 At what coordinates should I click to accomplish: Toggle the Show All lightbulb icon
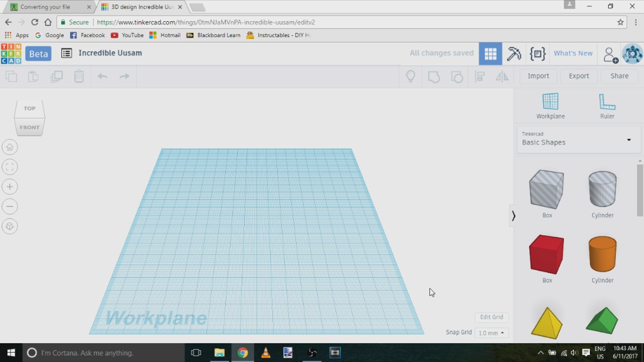tap(411, 76)
